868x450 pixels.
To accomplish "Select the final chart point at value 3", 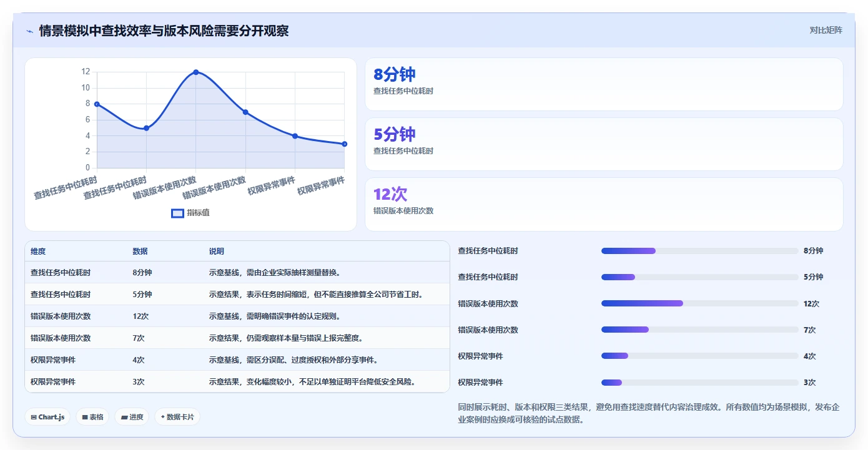I will [344, 144].
